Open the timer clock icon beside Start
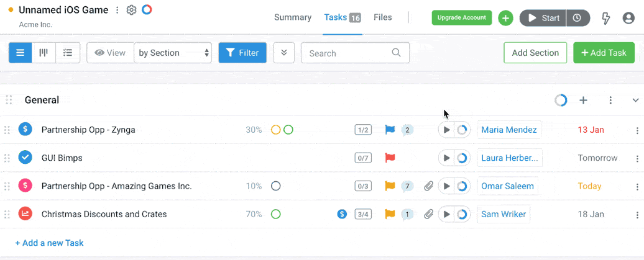The height and width of the screenshot is (260, 644). pyautogui.click(x=577, y=18)
